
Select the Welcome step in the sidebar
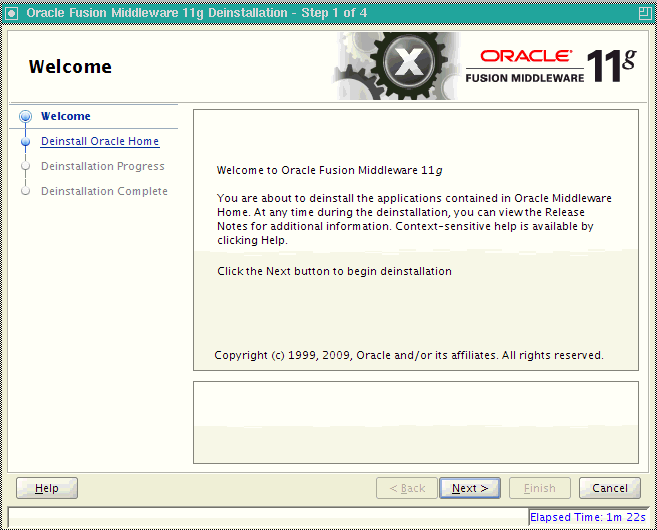click(66, 116)
